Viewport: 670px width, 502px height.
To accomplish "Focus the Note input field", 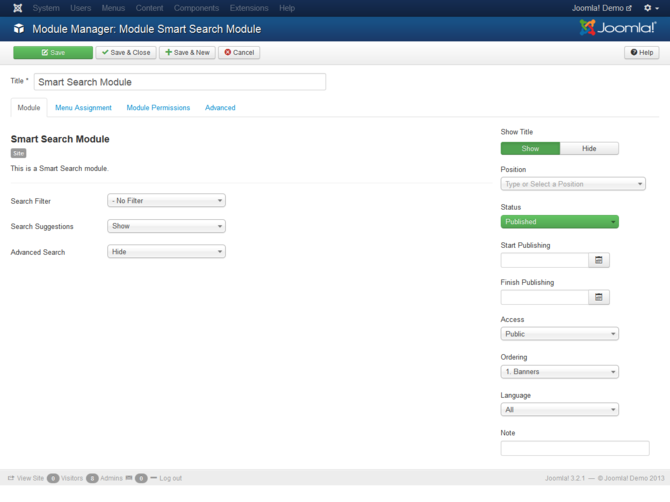I will coord(574,448).
